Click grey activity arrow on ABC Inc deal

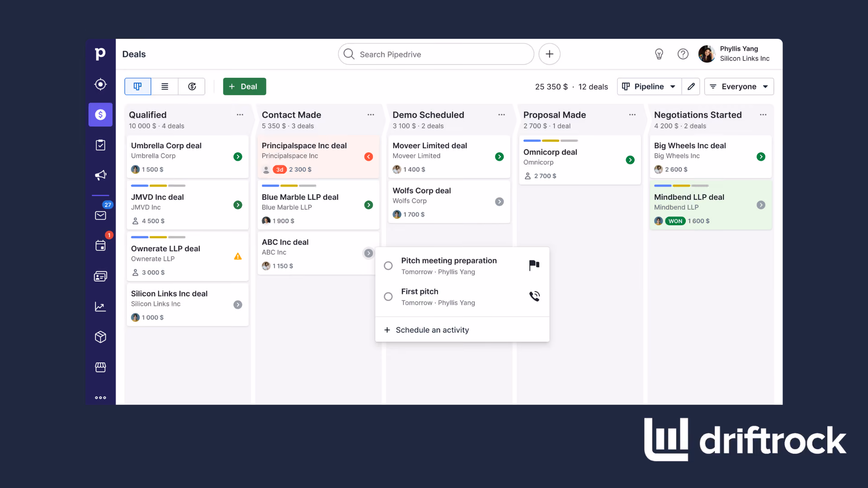[x=368, y=253]
